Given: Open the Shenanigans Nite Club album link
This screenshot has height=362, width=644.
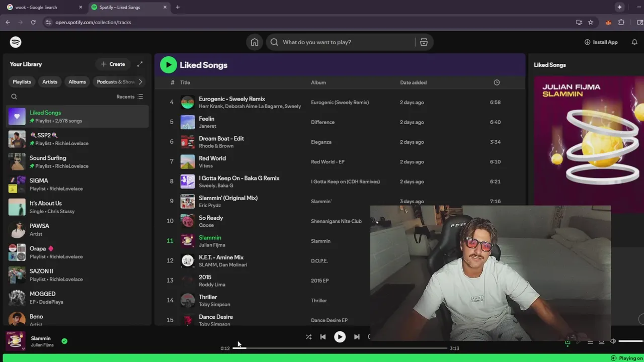Looking at the screenshot, I should (336, 221).
